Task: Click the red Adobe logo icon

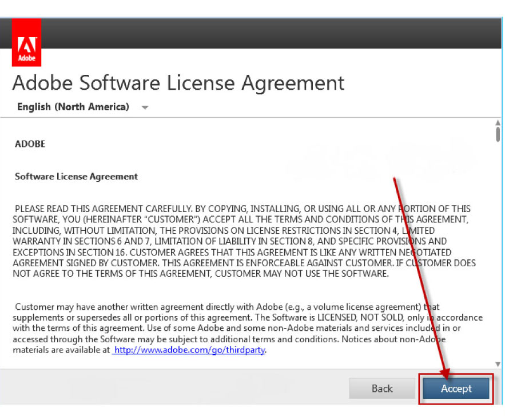Action: [x=26, y=42]
